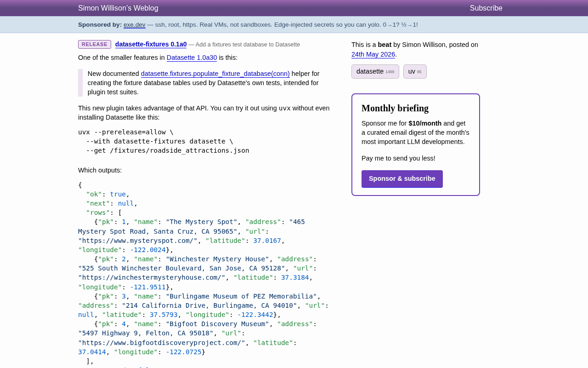Click the "Winchester Mystery House" name value
This screenshot has height=368, width=588.
click(x=217, y=259)
